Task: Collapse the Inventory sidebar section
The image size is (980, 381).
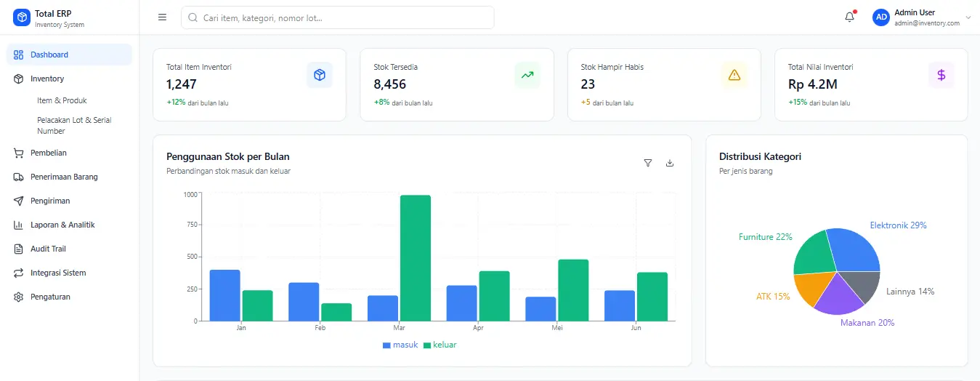Action: (x=47, y=79)
